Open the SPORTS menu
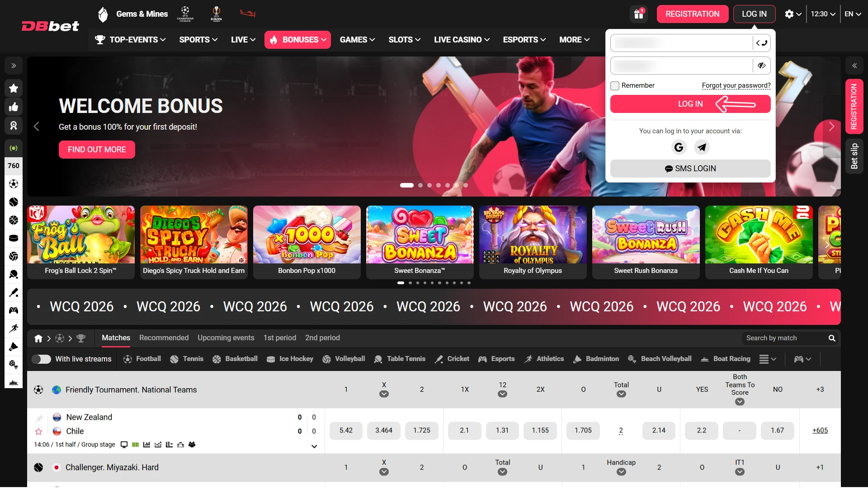Screen dimensions: 868x488 [198, 40]
